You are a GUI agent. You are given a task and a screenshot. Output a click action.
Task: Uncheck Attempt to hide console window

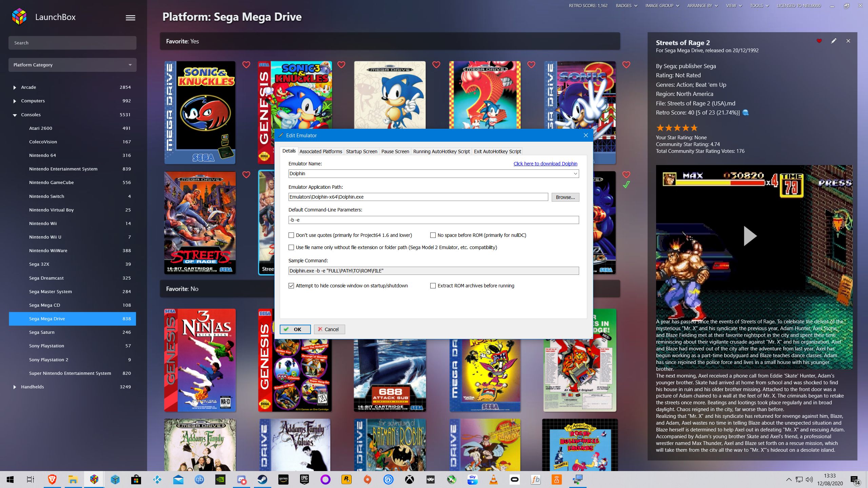tap(291, 286)
